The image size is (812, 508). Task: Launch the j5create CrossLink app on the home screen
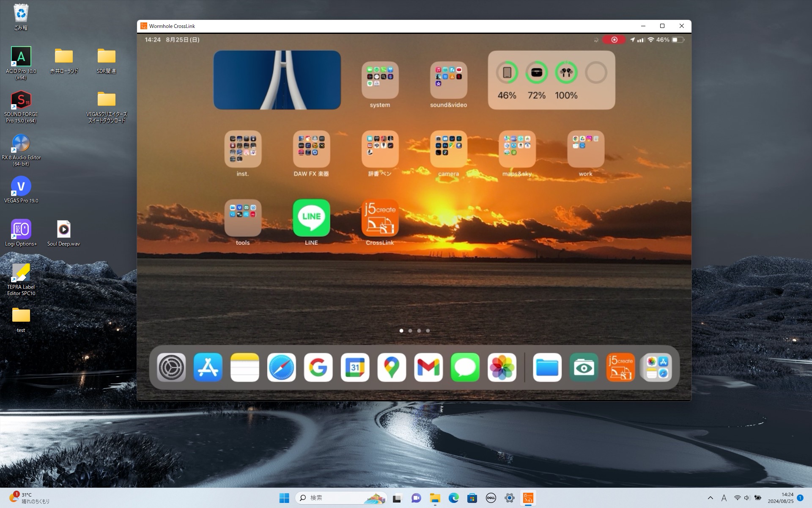[x=380, y=218]
